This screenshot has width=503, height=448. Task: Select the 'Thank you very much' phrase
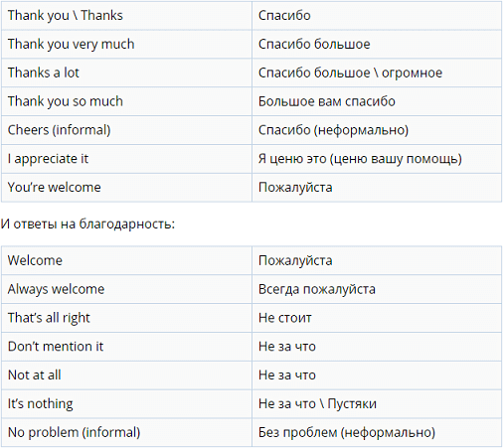(71, 45)
